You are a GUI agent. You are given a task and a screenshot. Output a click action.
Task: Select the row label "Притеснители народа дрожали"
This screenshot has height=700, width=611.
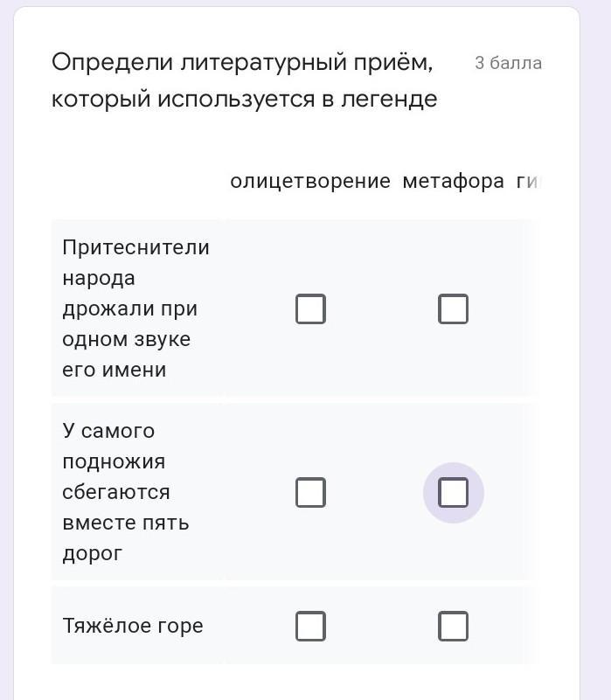(x=135, y=308)
